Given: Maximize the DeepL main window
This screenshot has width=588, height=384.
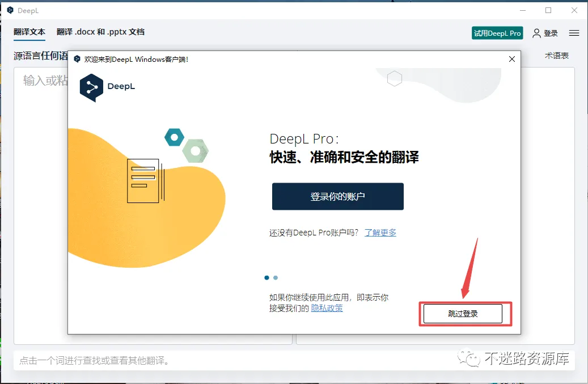Looking at the screenshot, I should click(x=548, y=10).
